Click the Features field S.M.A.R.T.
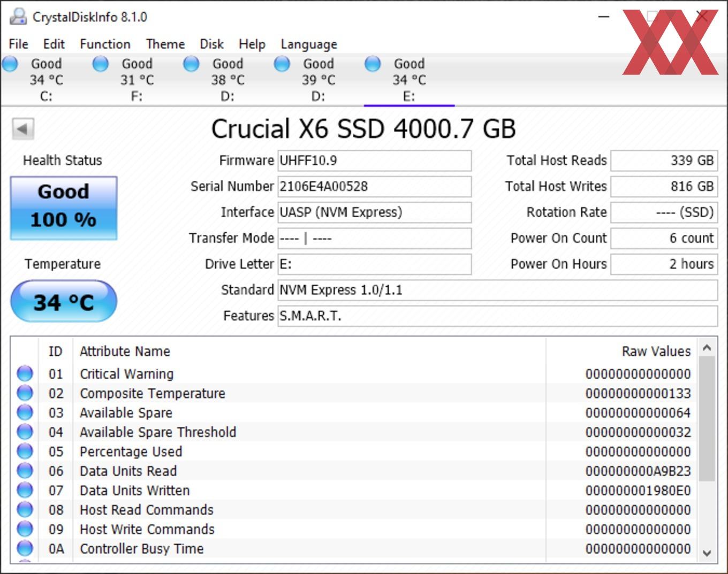 point(497,316)
